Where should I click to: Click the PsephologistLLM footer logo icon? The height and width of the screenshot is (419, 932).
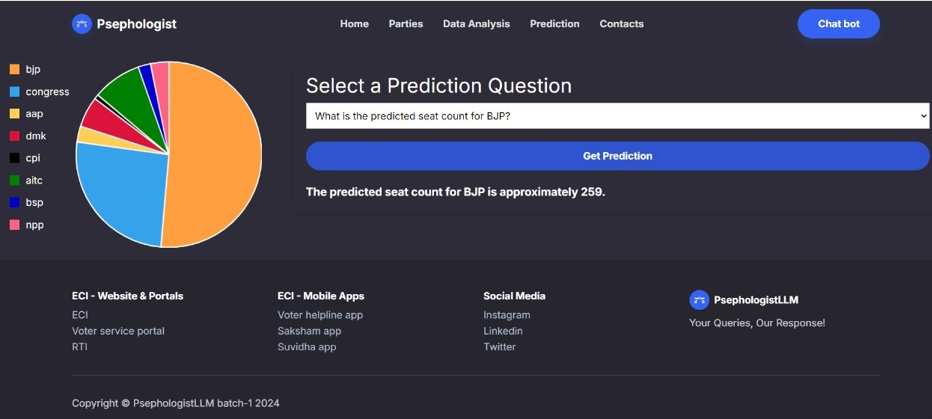(699, 300)
